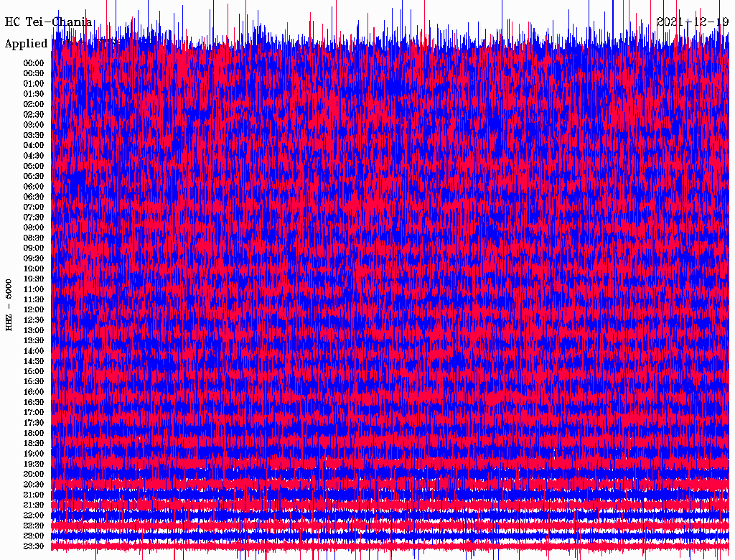Image resolution: width=735 pixels, height=560 pixels.
Task: Click the 'Applied' filter note text
Action: [x=27, y=44]
